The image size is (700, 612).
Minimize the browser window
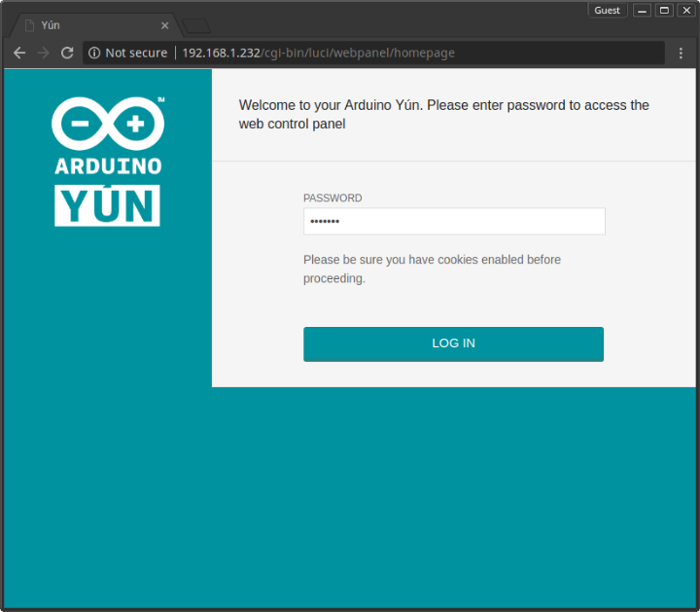(642, 11)
